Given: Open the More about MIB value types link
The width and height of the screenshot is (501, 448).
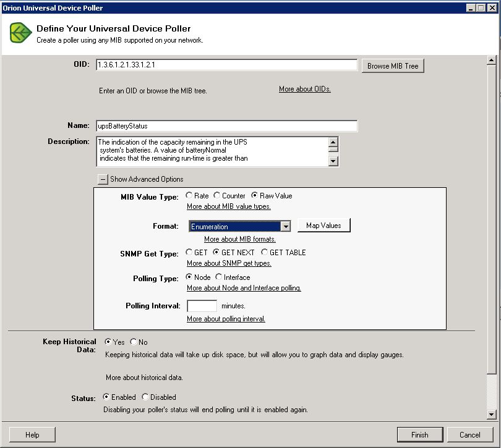Looking at the screenshot, I should pos(229,206).
